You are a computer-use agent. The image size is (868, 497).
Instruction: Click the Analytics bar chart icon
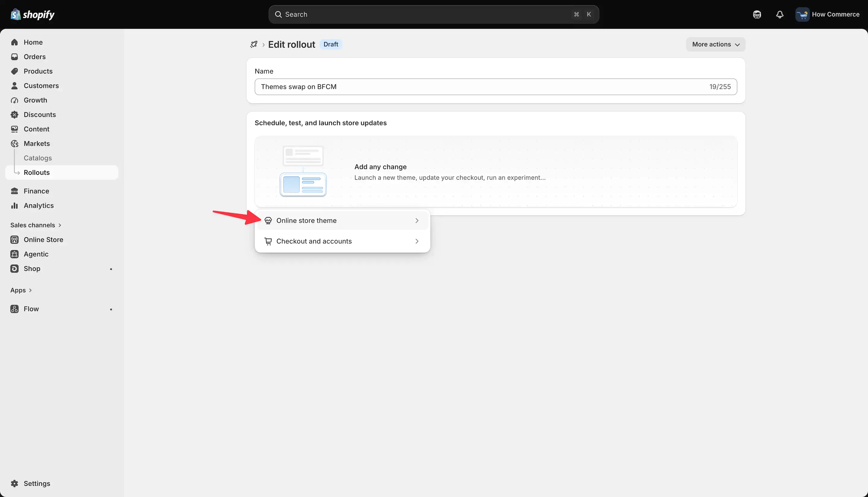(x=14, y=206)
